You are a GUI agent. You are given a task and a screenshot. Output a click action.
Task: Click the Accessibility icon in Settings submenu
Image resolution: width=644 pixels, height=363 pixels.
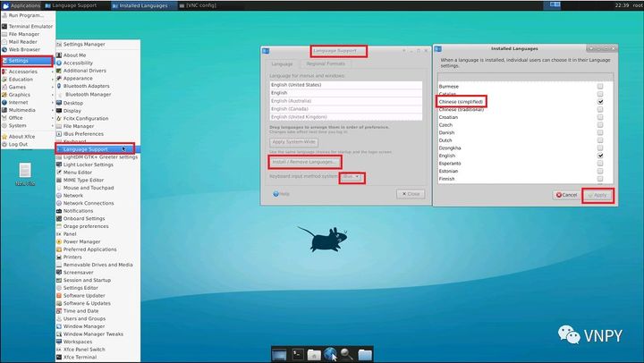coord(59,63)
